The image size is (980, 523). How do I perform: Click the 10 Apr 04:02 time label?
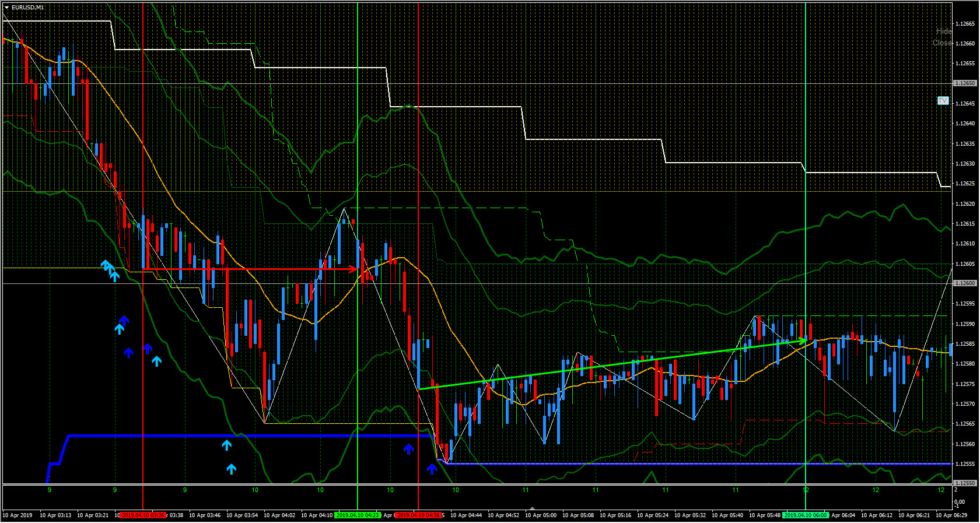click(x=279, y=515)
